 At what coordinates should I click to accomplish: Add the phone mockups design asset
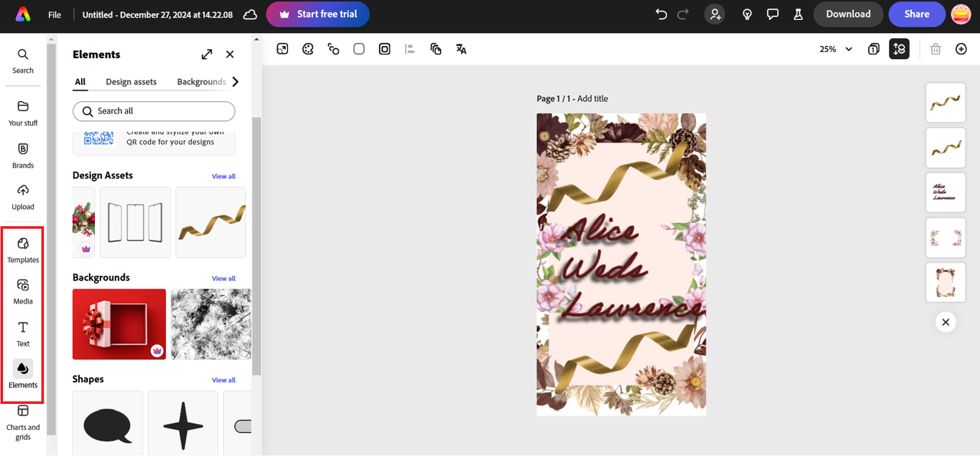[x=136, y=222]
